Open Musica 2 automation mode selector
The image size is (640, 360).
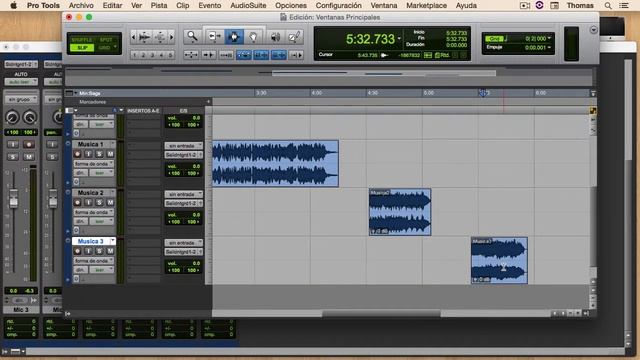102,221
